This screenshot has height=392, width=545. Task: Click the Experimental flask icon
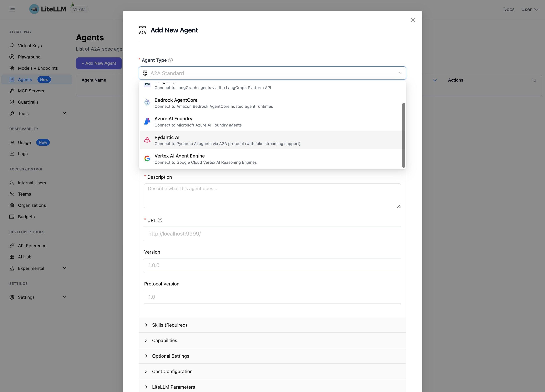(12, 268)
